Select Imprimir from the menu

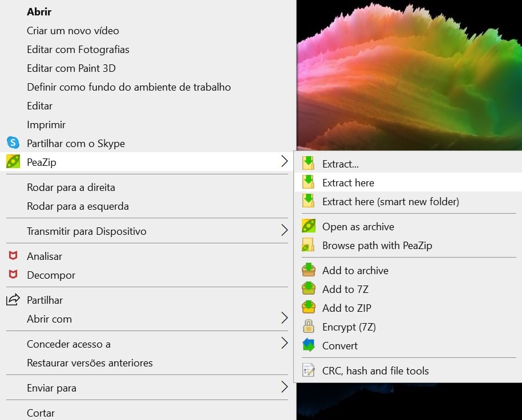[46, 125]
